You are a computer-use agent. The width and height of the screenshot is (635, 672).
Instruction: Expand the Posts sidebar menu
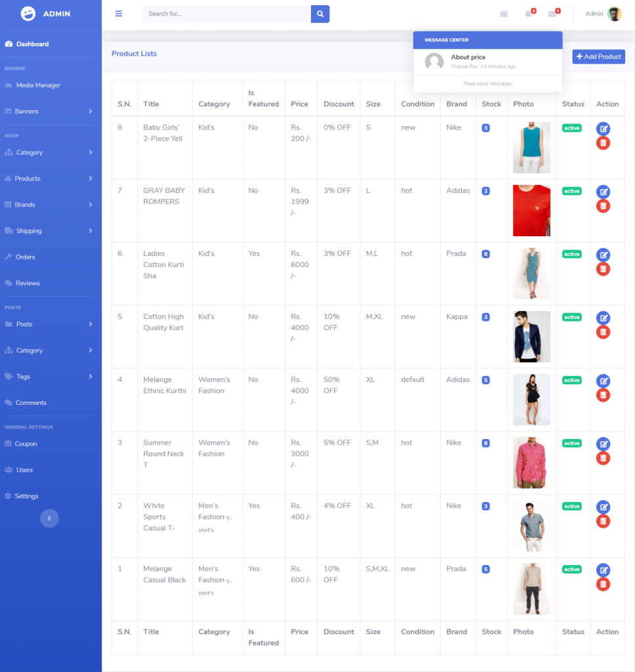pos(49,324)
